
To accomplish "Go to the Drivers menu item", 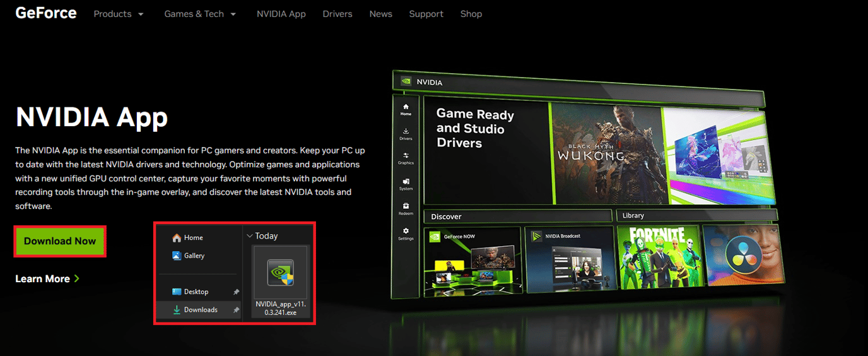I will tap(337, 14).
